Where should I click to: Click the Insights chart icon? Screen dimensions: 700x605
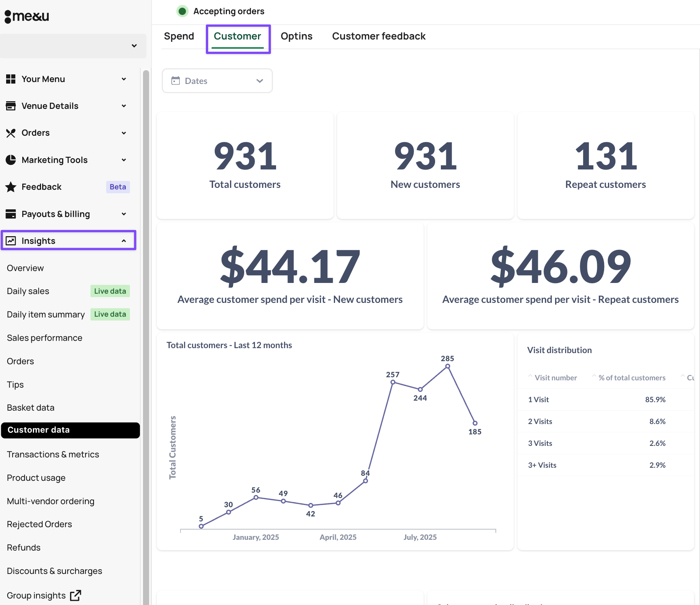11,241
